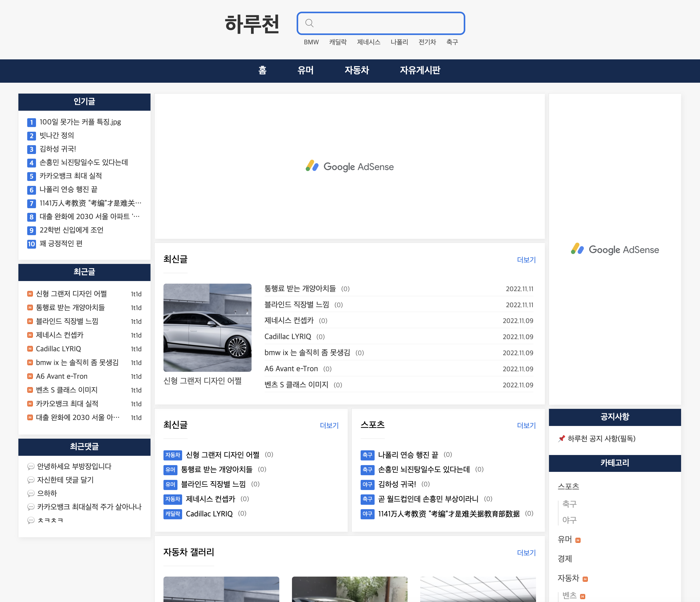Click 더보기 link in 스포츠 section
Image resolution: width=700 pixels, height=602 pixels.
526,425
